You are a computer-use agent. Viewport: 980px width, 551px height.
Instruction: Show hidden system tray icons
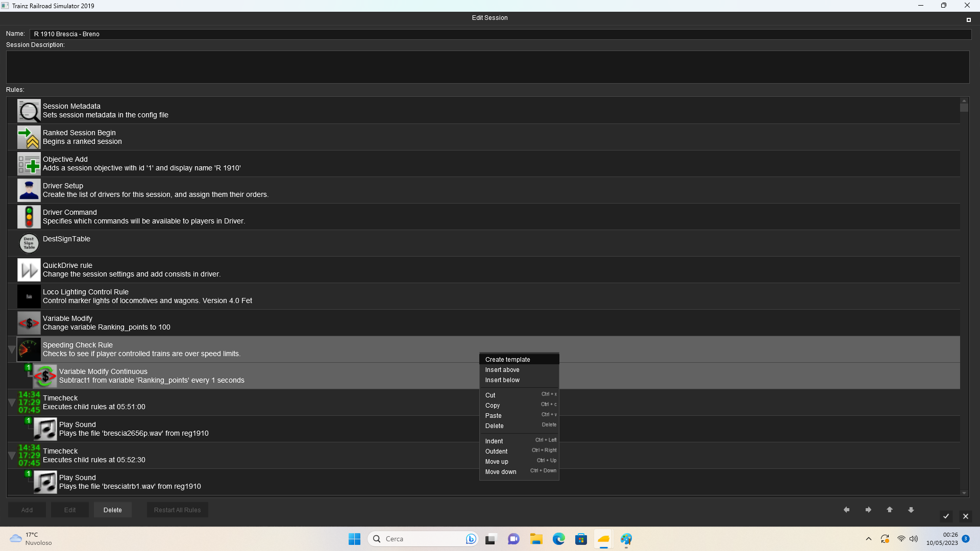[x=869, y=539]
